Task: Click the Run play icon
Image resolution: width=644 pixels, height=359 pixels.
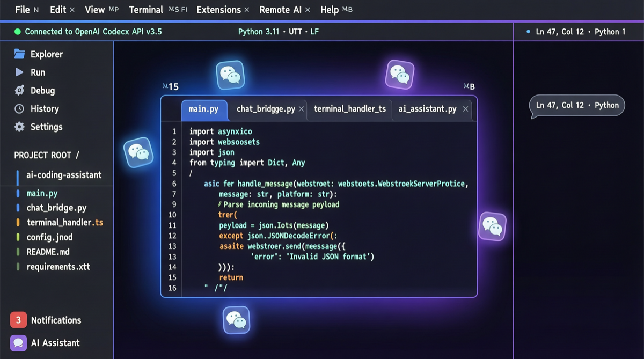Action: pos(20,72)
